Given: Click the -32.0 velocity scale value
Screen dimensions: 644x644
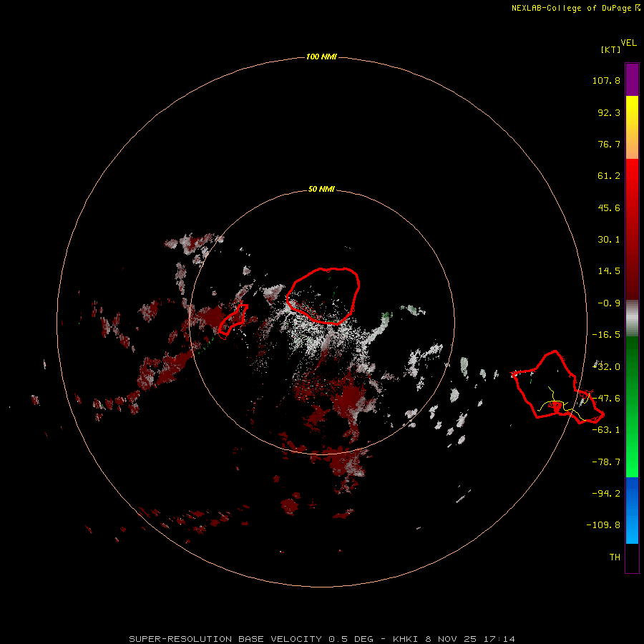Looking at the screenshot, I should pyautogui.click(x=606, y=367).
